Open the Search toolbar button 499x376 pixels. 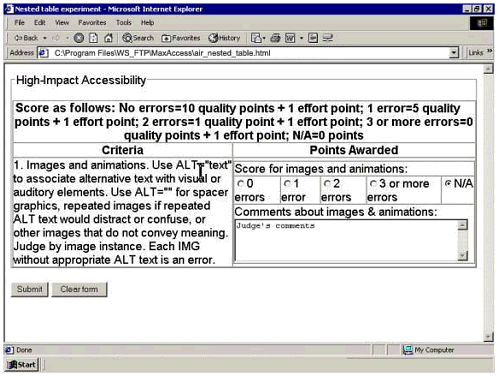[138, 38]
